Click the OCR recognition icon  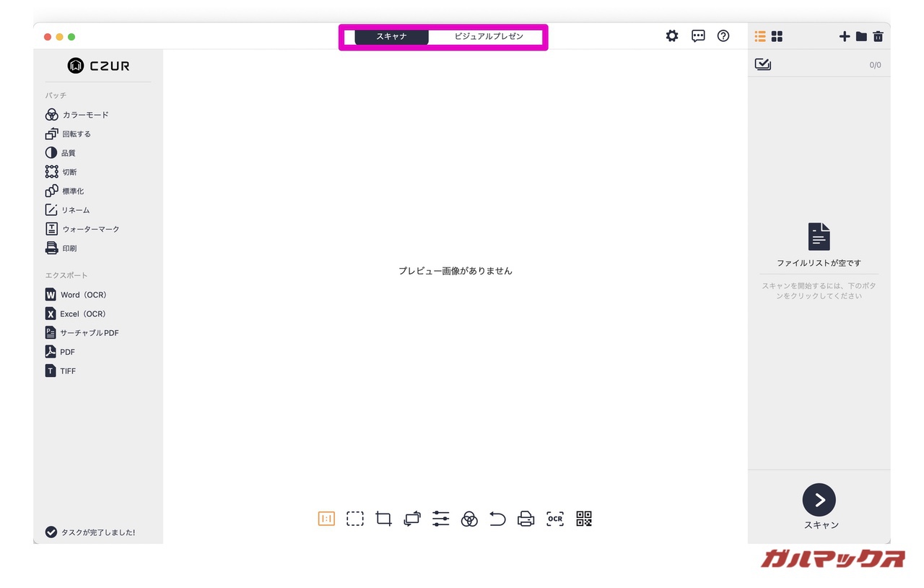point(554,519)
